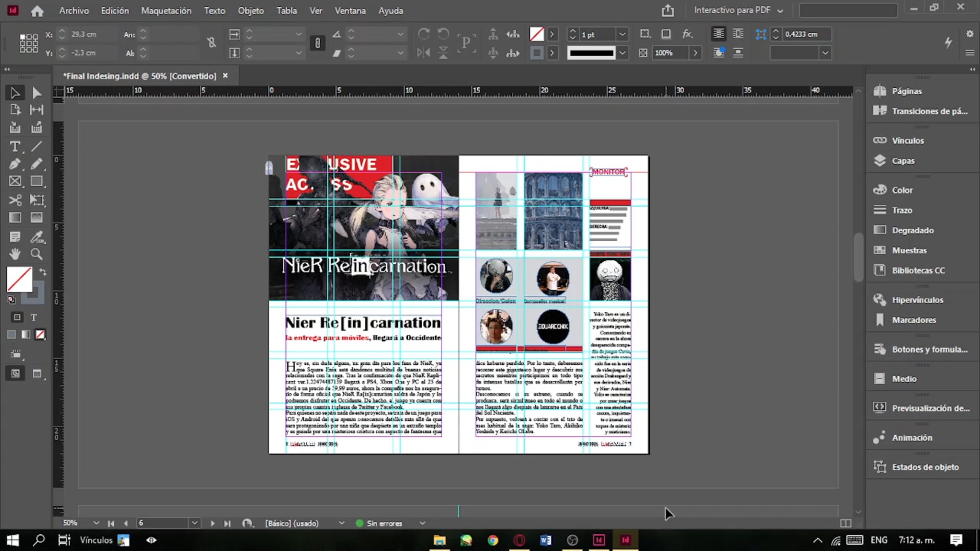Viewport: 980px width, 551px height.
Task: Click the fill color swatch in toolbar
Action: tap(19, 280)
